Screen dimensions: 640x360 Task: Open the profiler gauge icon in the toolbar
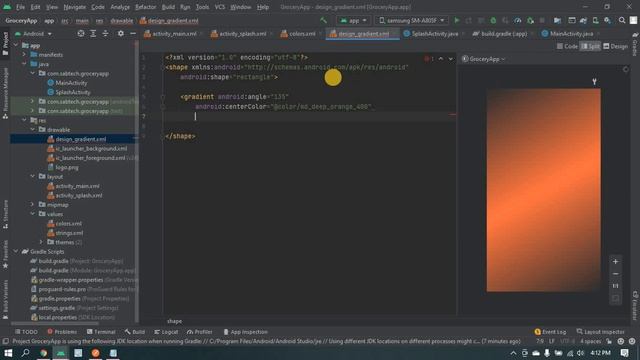click(x=518, y=20)
